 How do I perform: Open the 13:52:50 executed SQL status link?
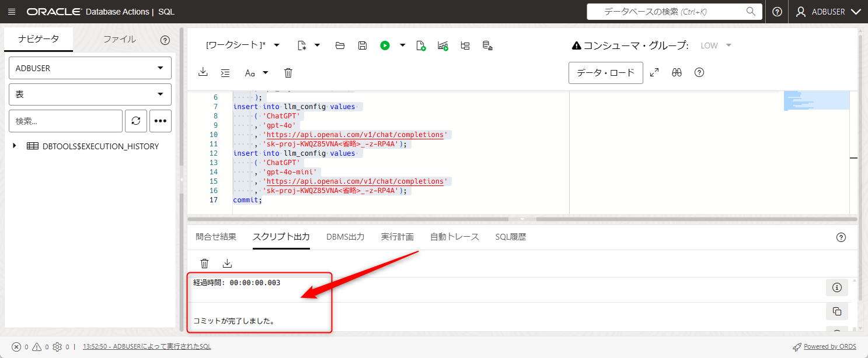click(147, 346)
